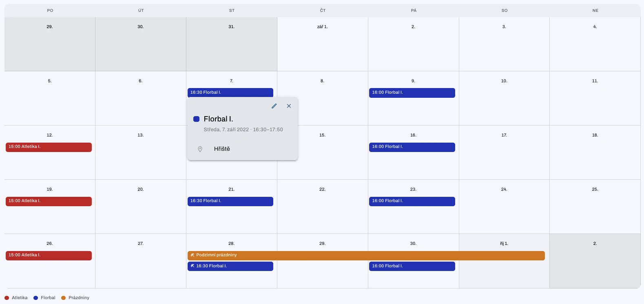Screen dimensions: 644x304
Task: Click the icon on 16:30 Florbal I. September 28
Action: [x=193, y=266]
